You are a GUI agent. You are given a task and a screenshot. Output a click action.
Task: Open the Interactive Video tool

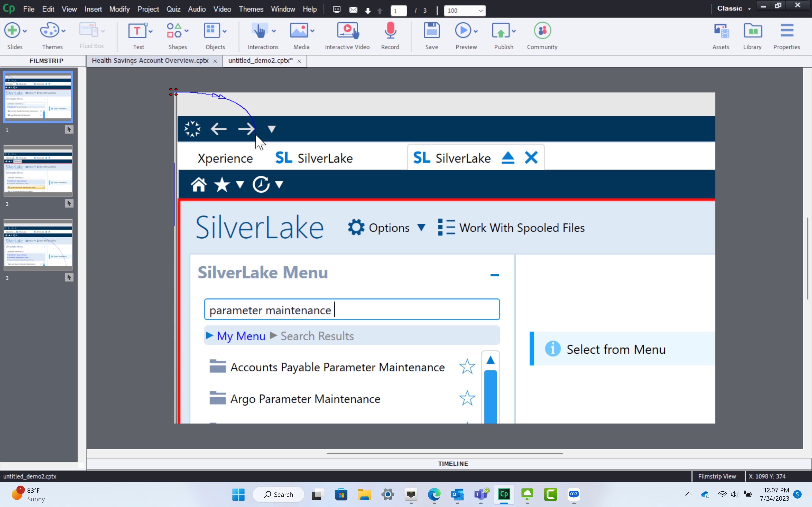pos(347,31)
